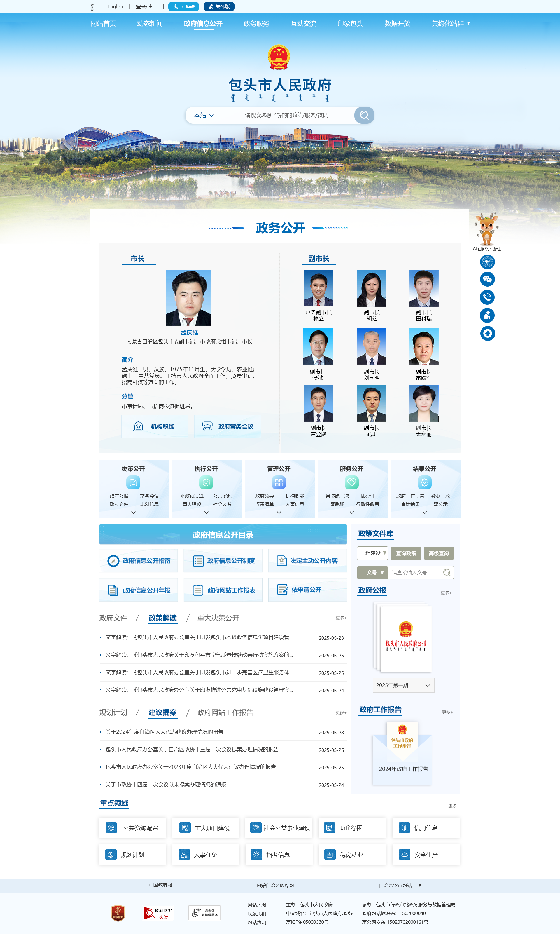This screenshot has height=934, width=560.
Task: Click the phone call sidebar icon
Action: point(487,297)
